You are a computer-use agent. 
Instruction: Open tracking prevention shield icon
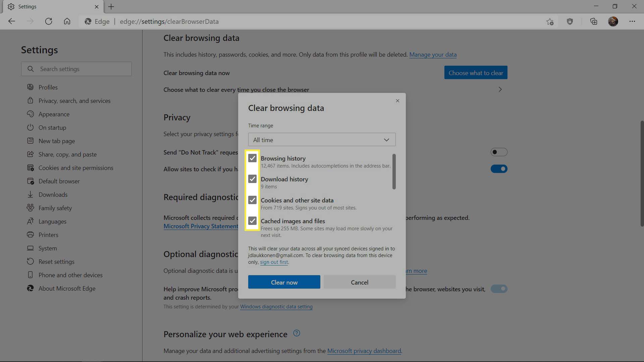(570, 21)
